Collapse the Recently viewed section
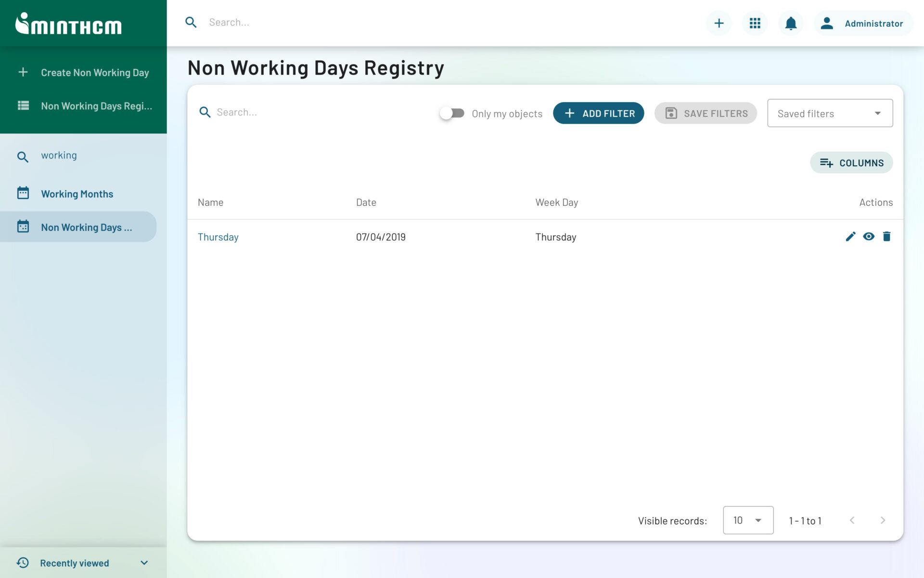Screen dimensions: 924x578 click(143, 562)
